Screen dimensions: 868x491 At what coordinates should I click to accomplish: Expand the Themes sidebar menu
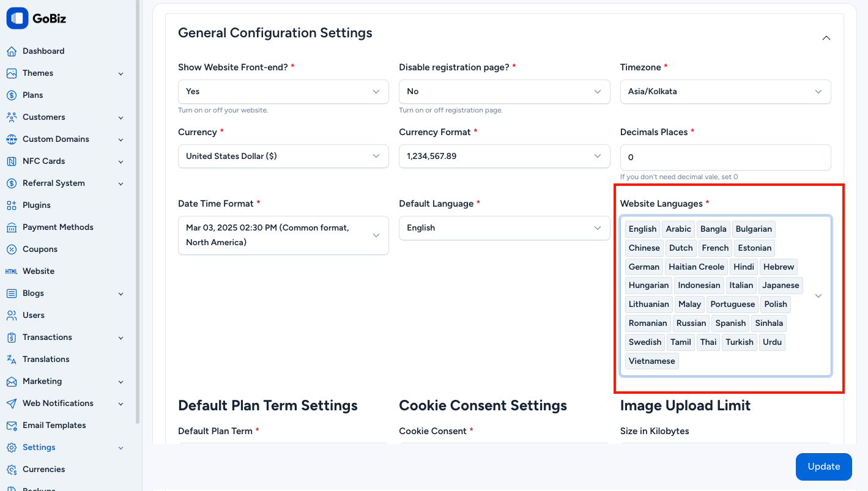(121, 73)
